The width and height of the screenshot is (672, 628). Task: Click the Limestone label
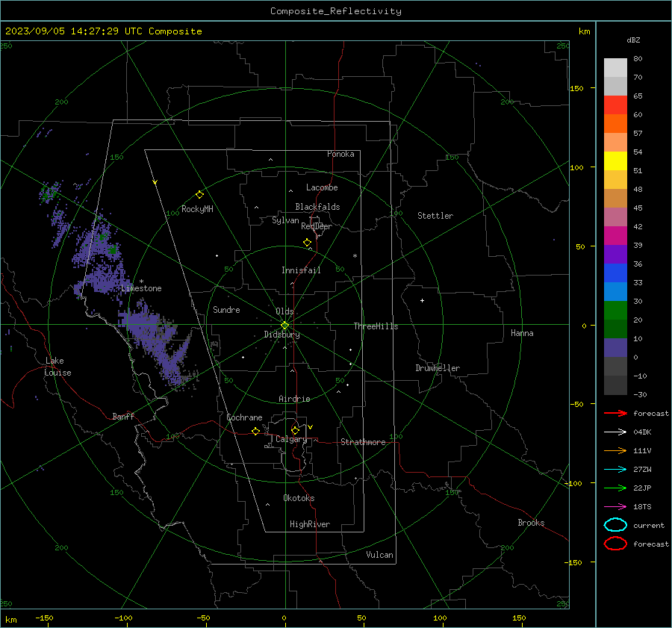coord(141,288)
